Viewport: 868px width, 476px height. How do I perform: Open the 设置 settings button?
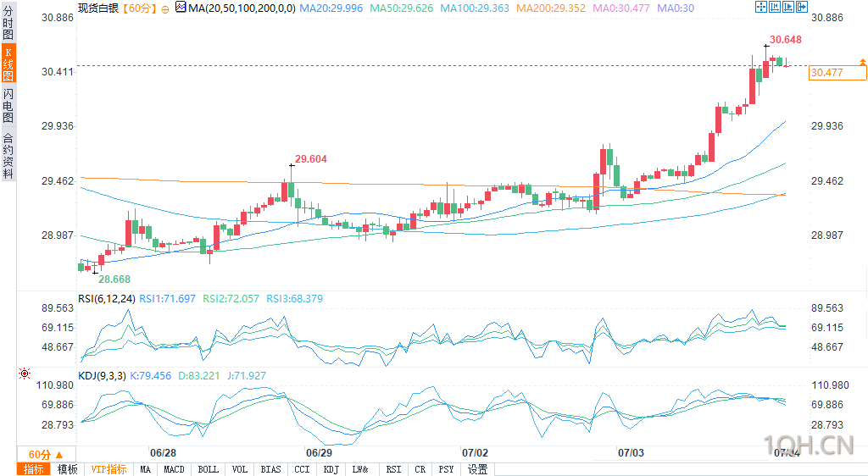click(x=478, y=469)
